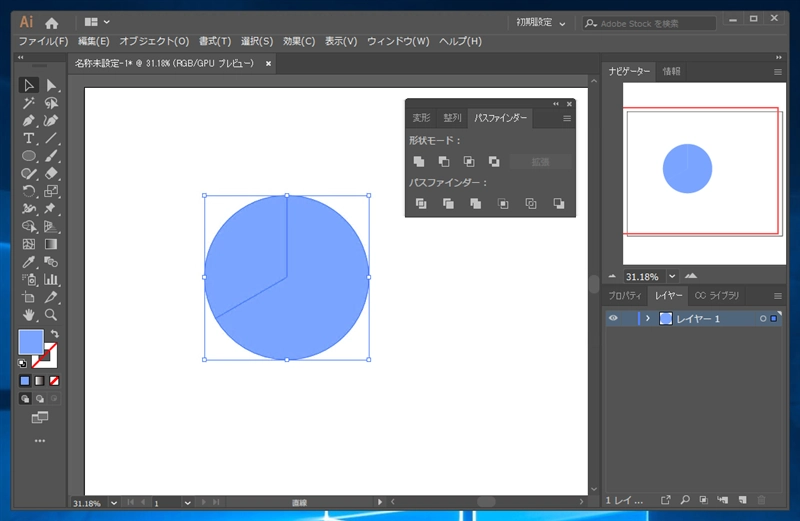Open the Pathfinder panel options menu
This screenshot has width=800, height=521.
567,118
